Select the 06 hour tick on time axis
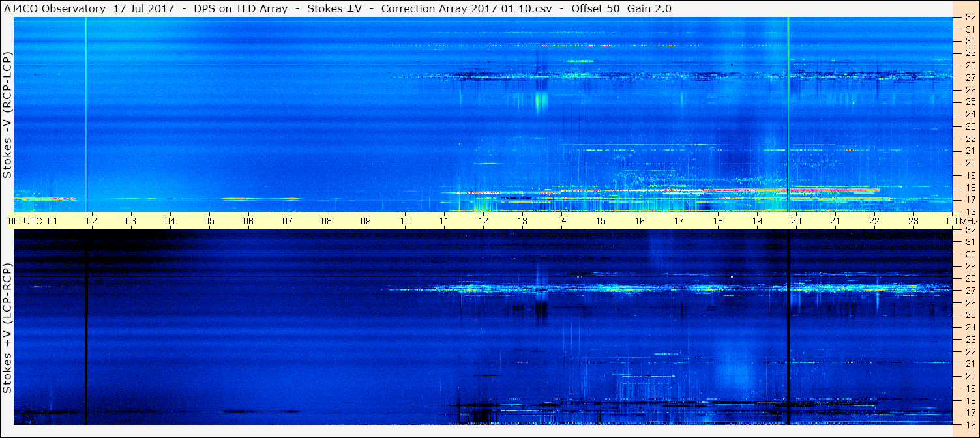 pyautogui.click(x=248, y=221)
